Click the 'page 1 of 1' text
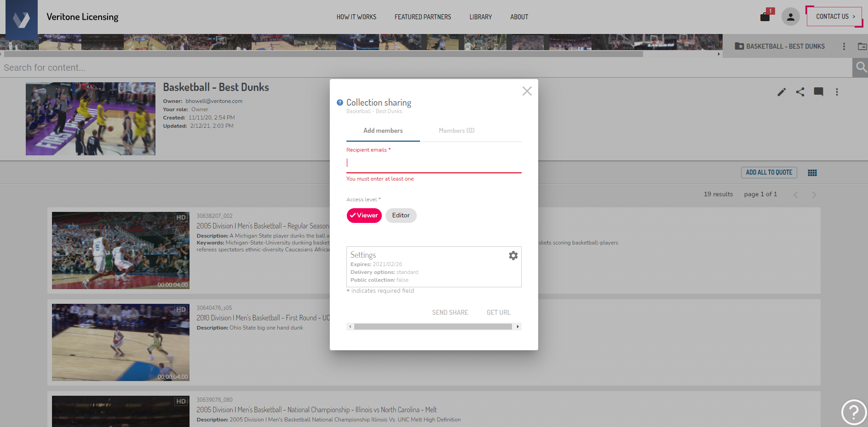The height and width of the screenshot is (427, 868). click(x=760, y=194)
